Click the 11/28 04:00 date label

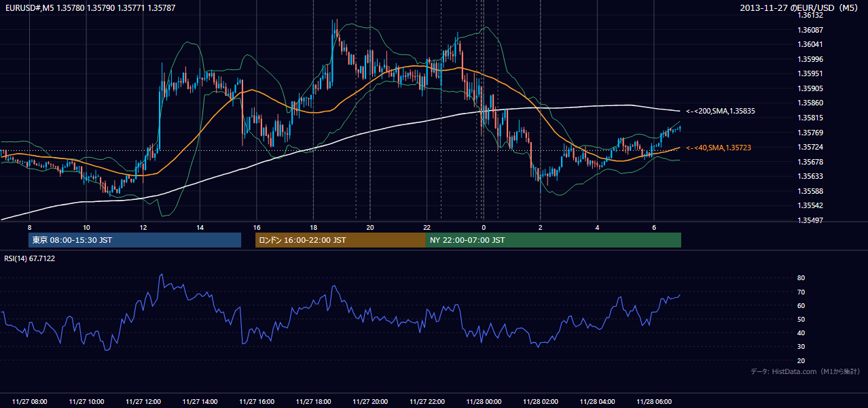click(x=597, y=402)
